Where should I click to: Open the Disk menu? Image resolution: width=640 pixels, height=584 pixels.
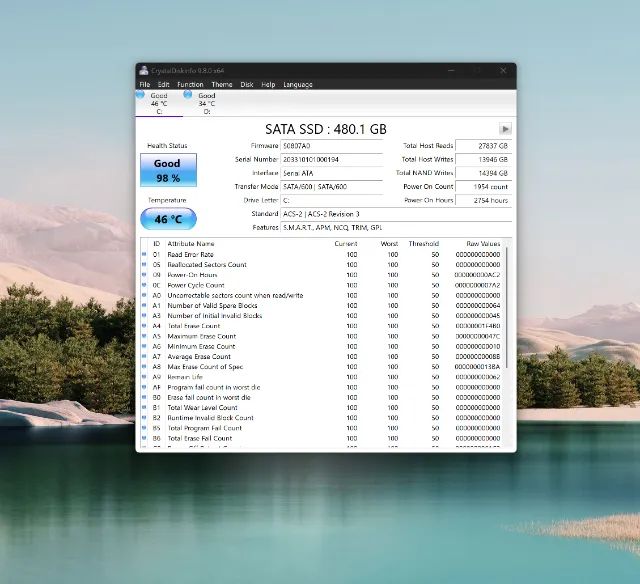tap(247, 84)
